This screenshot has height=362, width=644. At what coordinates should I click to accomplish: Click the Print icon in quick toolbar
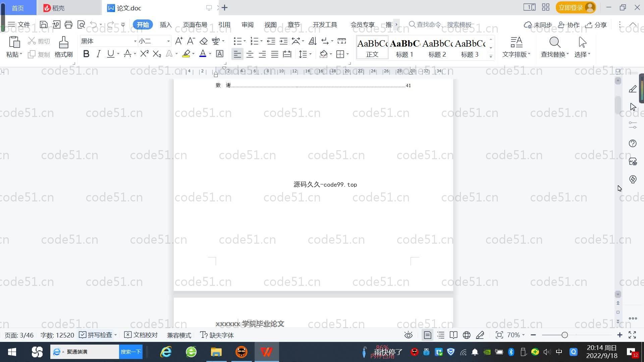68,24
